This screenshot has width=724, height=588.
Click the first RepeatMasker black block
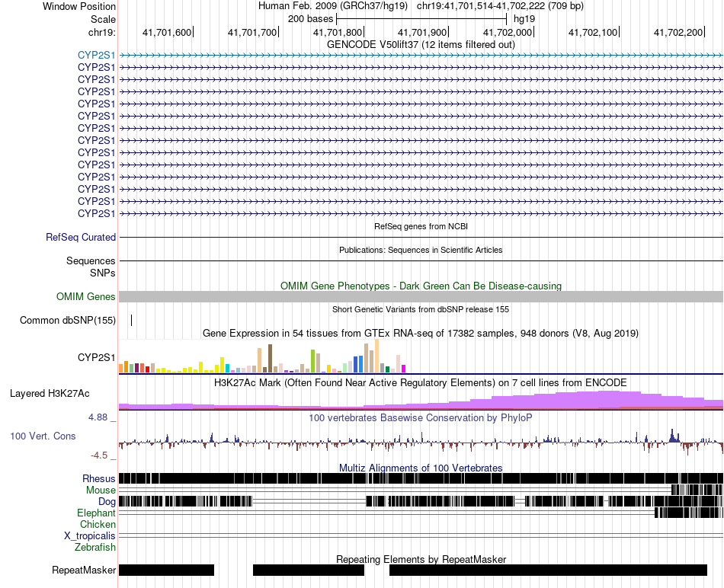[x=166, y=570]
